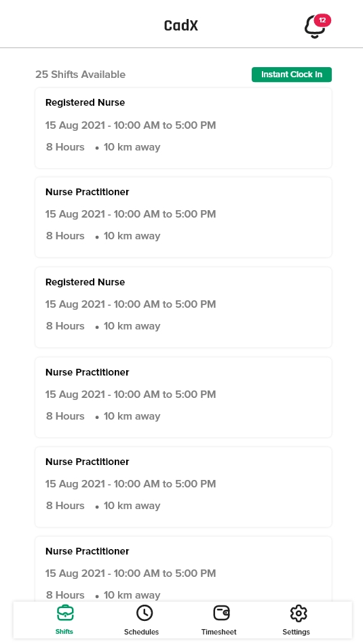Tap the red 12 notification badge
The image size is (363, 644).
[322, 20]
